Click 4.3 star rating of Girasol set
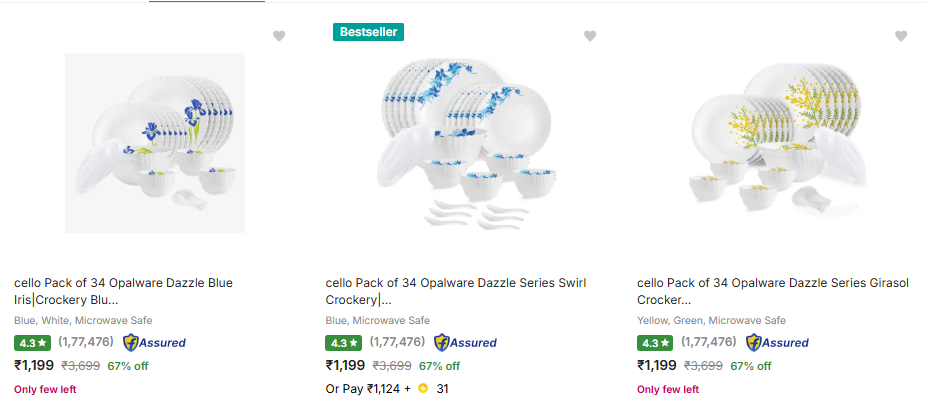The image size is (926, 414). [x=654, y=342]
